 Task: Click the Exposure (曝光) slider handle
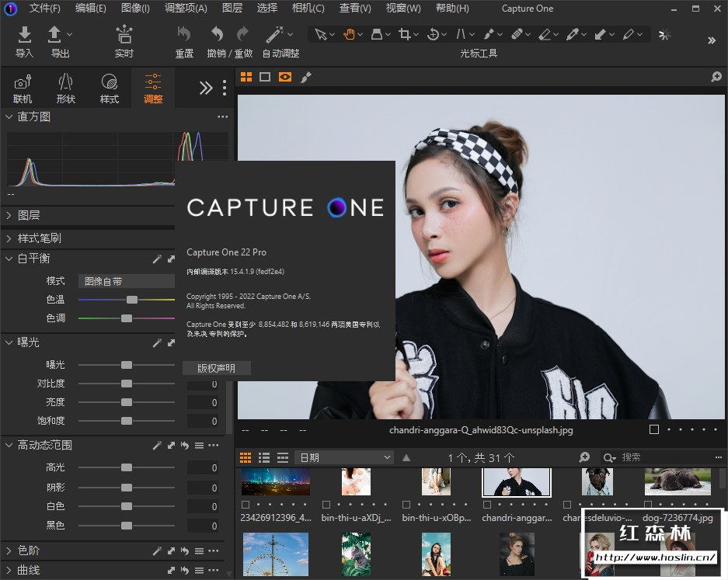127,365
